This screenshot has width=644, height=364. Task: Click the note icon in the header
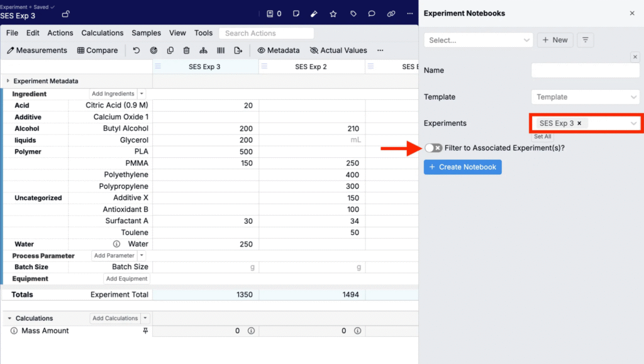(x=296, y=14)
